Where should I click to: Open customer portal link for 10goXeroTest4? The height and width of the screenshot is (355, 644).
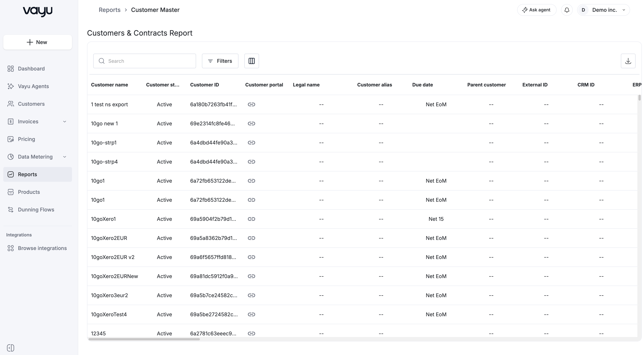[251, 314]
